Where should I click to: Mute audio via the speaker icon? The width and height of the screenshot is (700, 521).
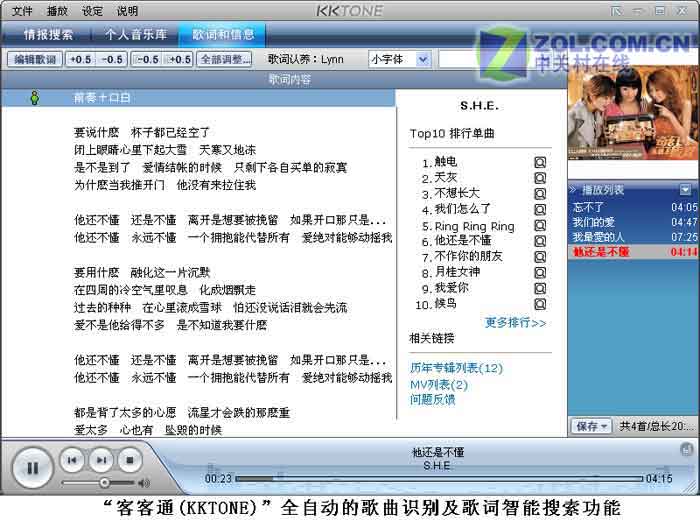tap(144, 483)
